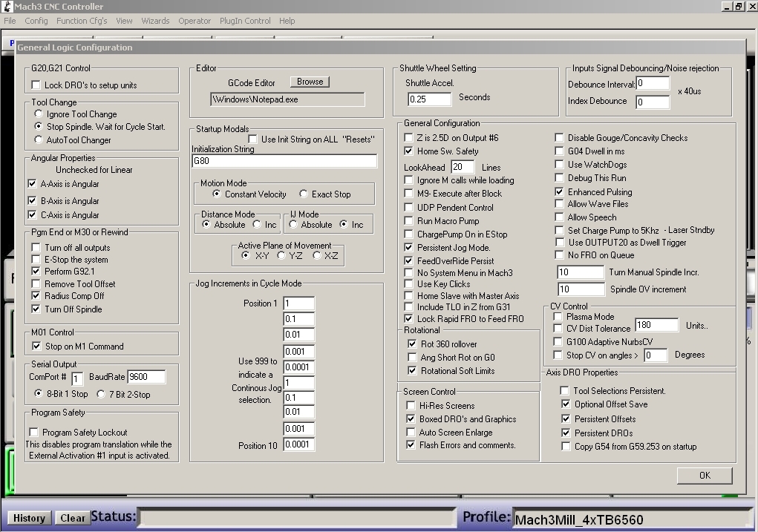The height and width of the screenshot is (532, 758).
Task: Select 7 Bit 2-Stop serial option
Action: pyautogui.click(x=102, y=394)
